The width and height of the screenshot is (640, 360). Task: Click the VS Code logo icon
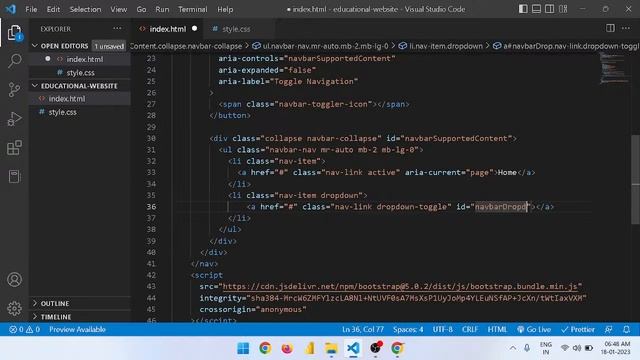click(x=10, y=9)
